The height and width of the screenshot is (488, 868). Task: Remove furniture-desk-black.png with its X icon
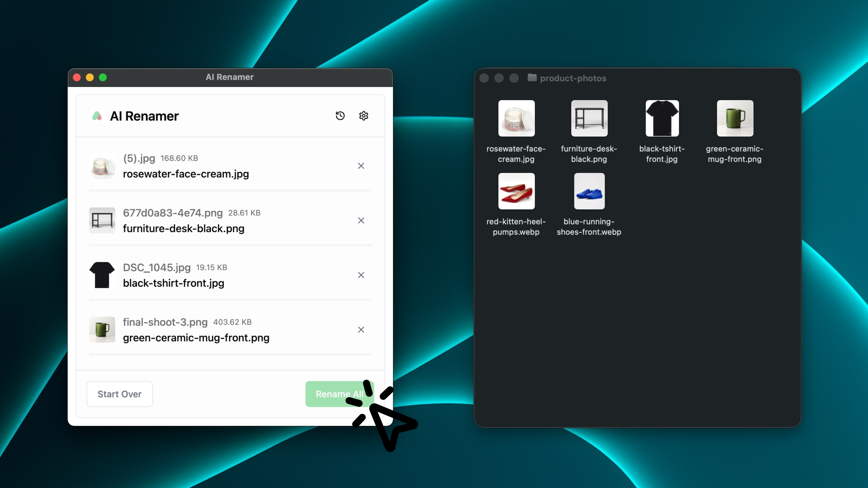361,220
